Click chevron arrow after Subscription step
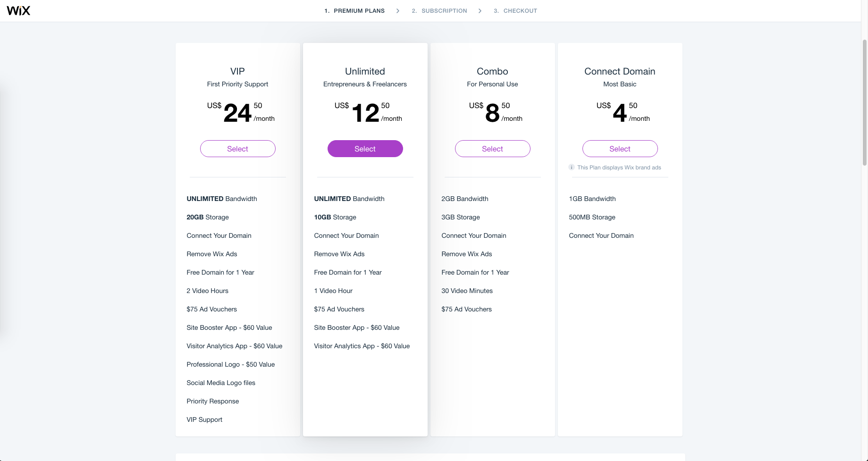This screenshot has width=868, height=461. tap(480, 11)
